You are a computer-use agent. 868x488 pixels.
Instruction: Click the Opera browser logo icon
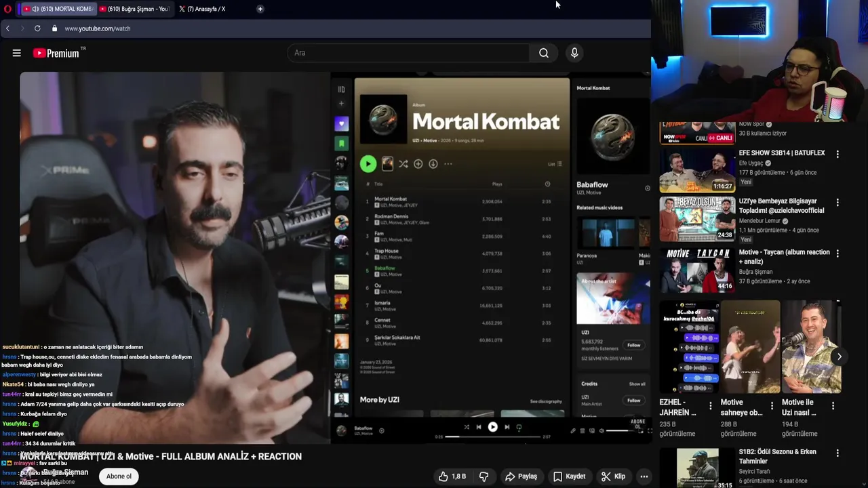(x=7, y=9)
